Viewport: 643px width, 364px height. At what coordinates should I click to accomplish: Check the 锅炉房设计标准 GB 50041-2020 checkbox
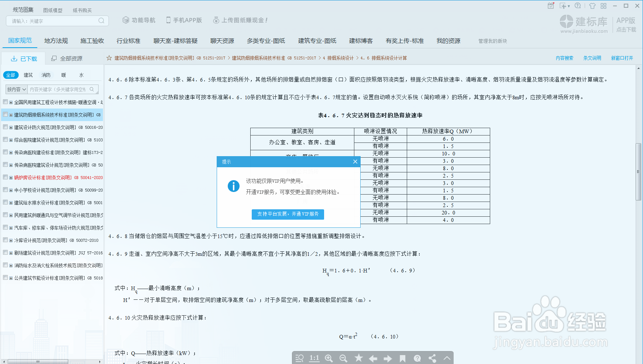5,177
